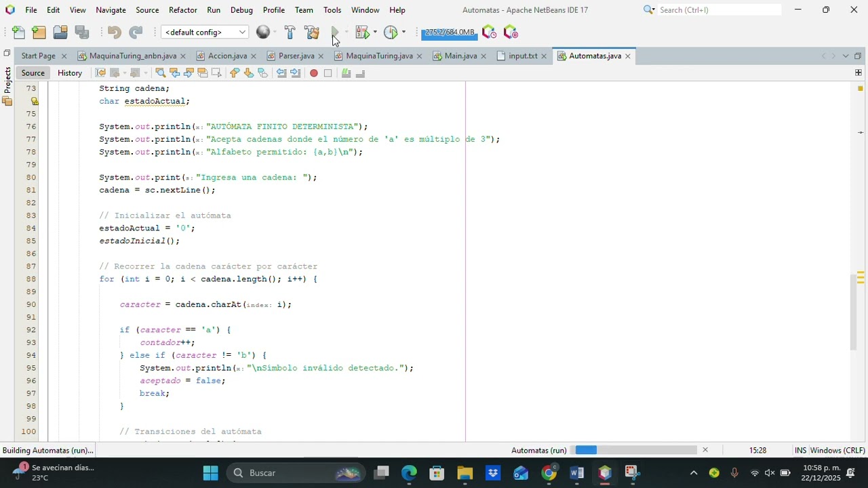Open the File menu
868x488 pixels.
point(31,9)
